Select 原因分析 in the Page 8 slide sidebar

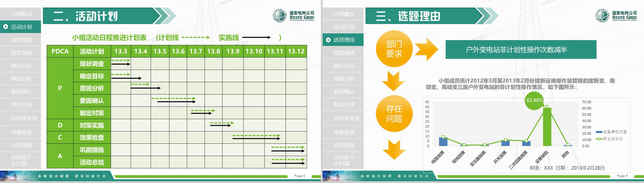tap(21, 78)
